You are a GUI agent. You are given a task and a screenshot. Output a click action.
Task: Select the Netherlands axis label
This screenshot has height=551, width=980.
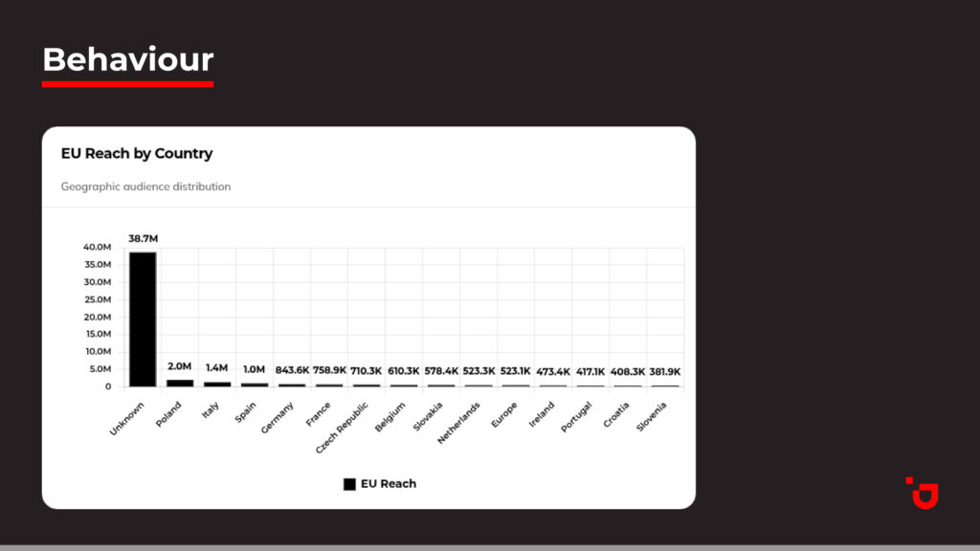point(463,423)
